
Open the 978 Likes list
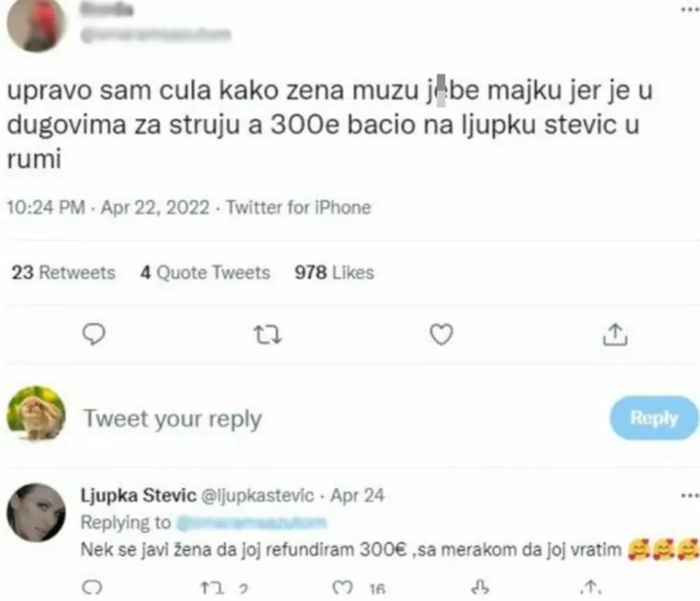[333, 272]
